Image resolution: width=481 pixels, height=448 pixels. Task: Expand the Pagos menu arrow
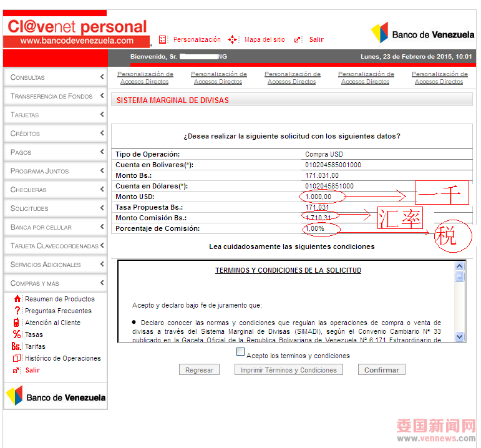102,152
